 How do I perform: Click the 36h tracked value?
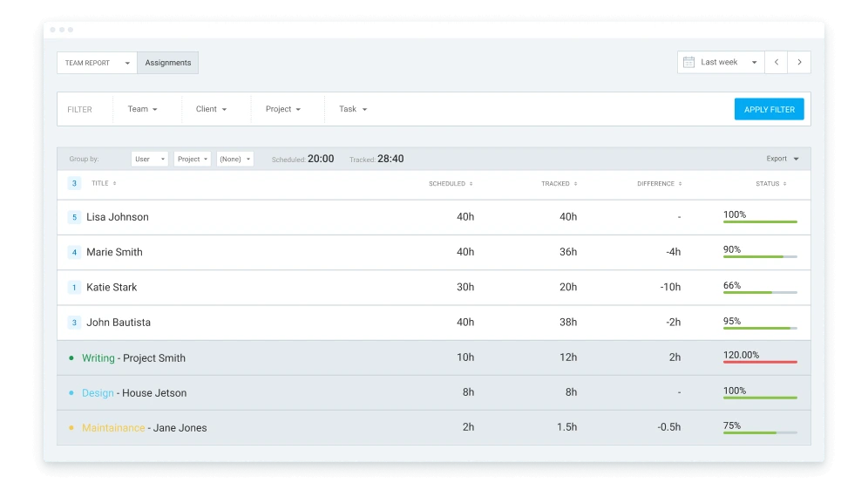568,252
